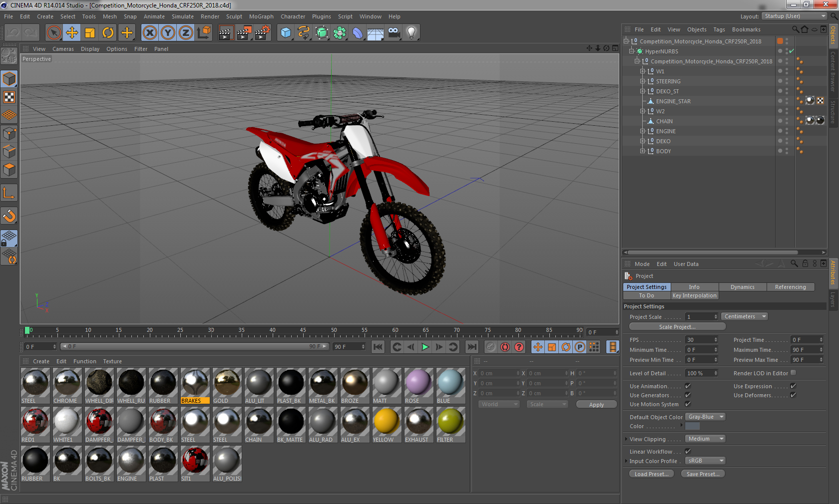
Task: Enable Points mode in left toolbar
Action: pyautogui.click(x=9, y=134)
